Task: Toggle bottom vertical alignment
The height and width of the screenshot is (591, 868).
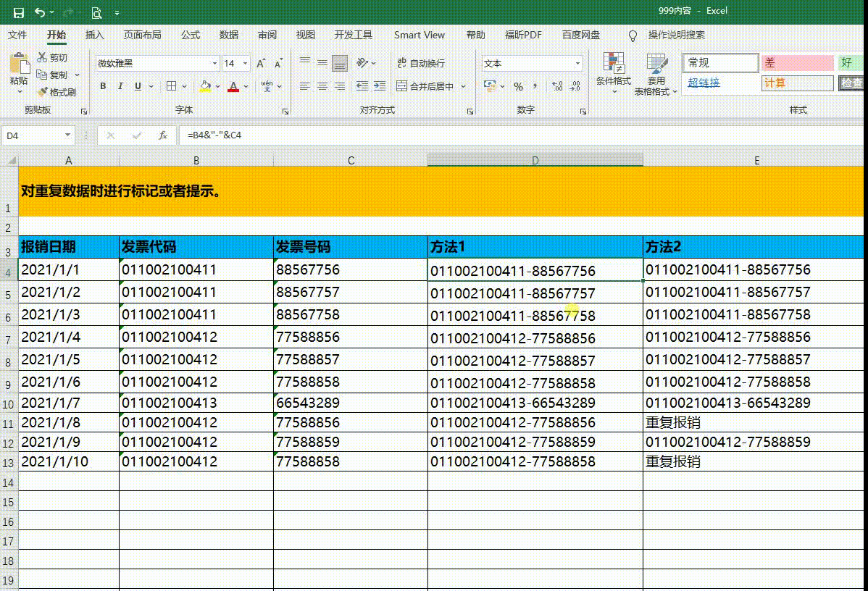Action: click(x=340, y=63)
